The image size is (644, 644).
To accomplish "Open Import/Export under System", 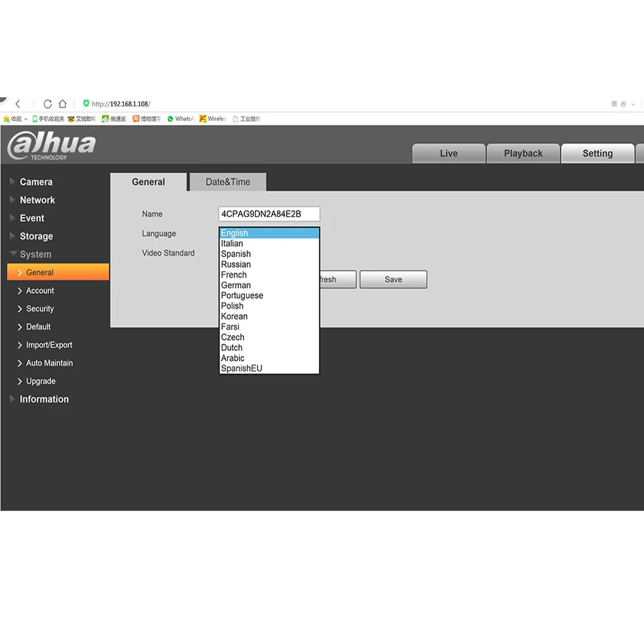I will click(45, 345).
